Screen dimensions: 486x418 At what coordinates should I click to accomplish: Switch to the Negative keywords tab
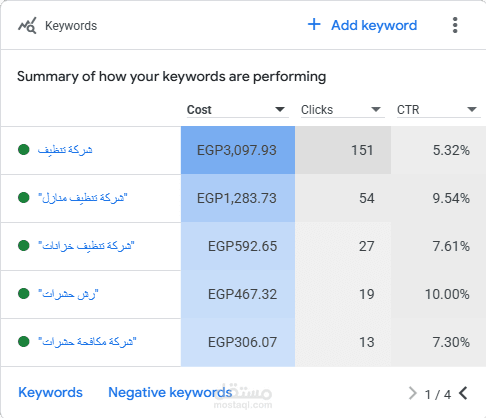(x=170, y=392)
